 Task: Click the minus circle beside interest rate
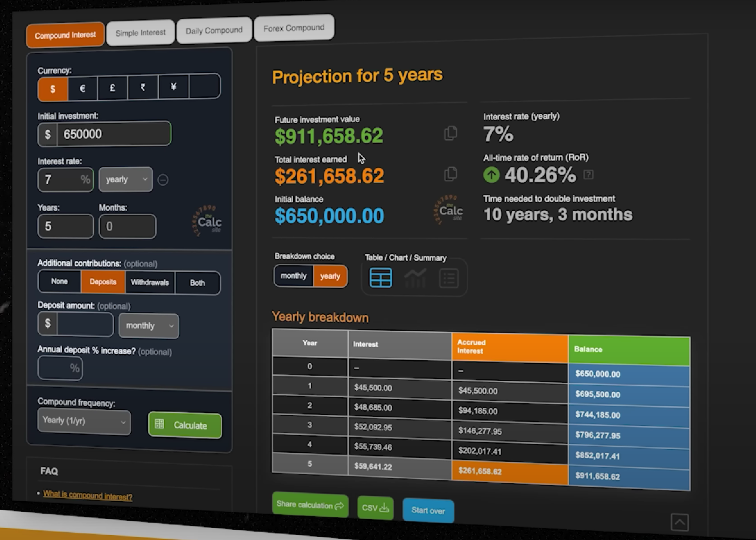click(x=162, y=179)
